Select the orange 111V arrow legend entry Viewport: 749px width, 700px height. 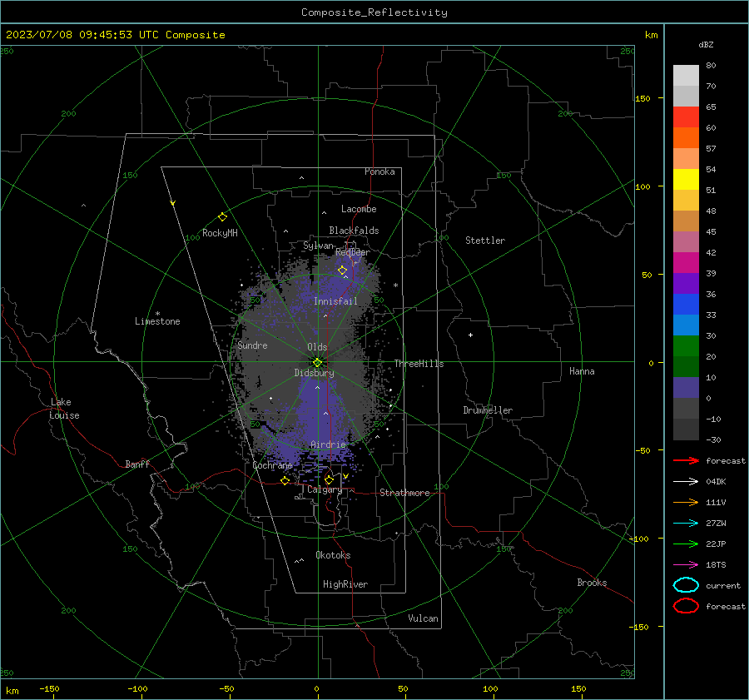[686, 502]
